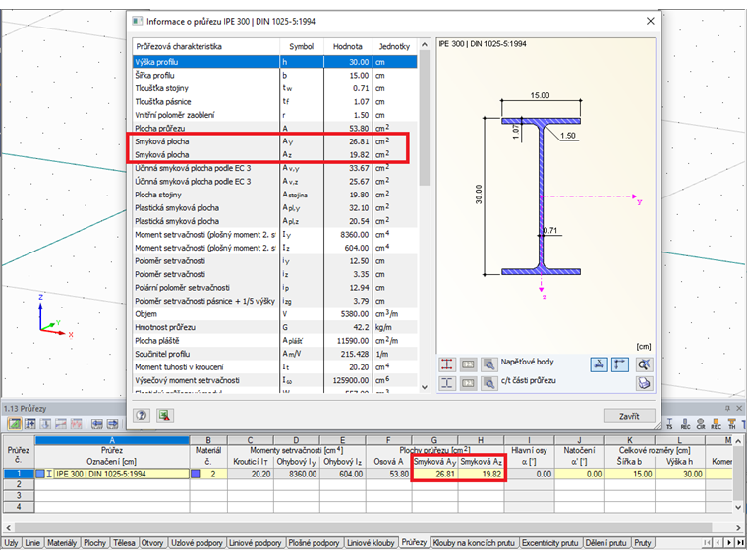Viewport: 747px width, 560px height.
Task: Click the fifth toolbar icon in 1.13 Průřezy
Action: 77,423
